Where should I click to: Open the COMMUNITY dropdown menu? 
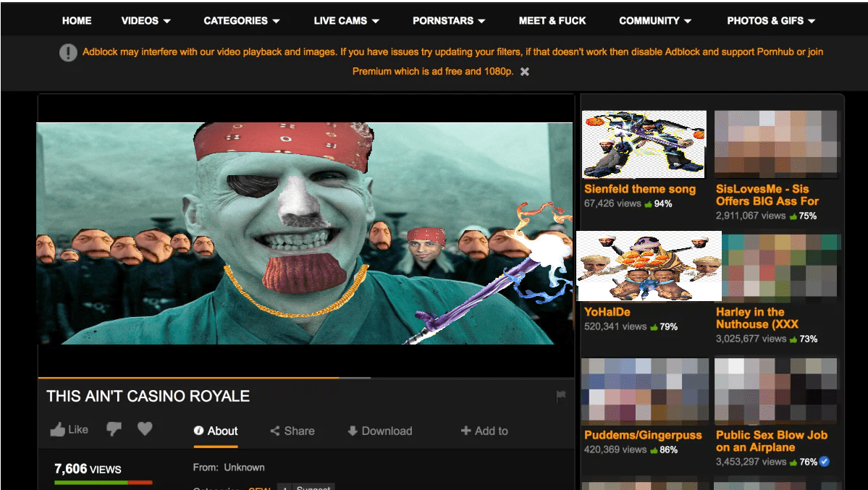tap(655, 20)
